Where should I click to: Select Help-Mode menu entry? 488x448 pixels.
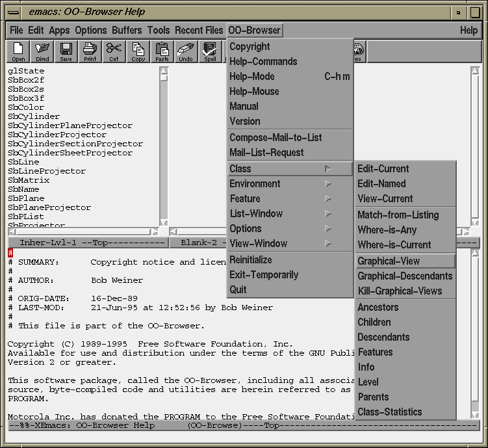290,77
